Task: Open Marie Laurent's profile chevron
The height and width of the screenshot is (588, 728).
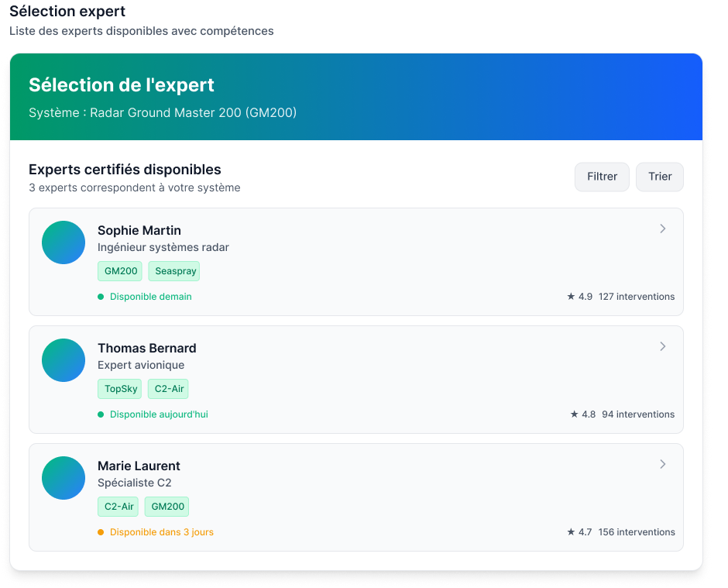Action: [x=662, y=464]
